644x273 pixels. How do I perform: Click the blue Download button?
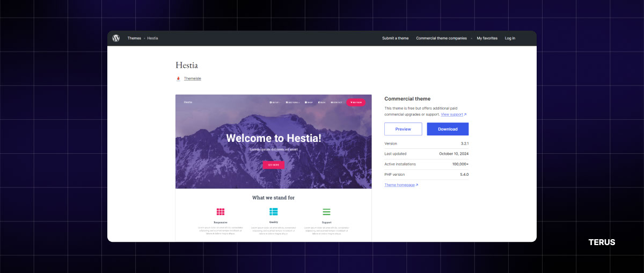point(448,129)
